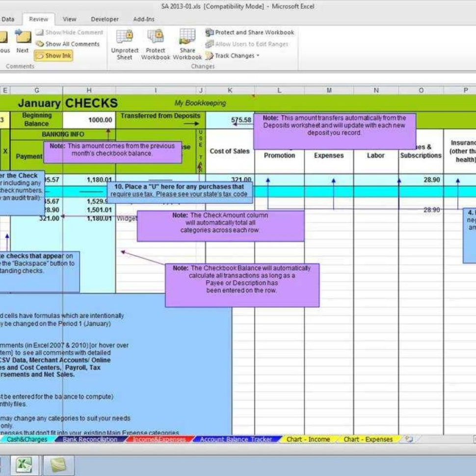Select the Unprotect Sheet icon
This screenshot has width=476, height=476.
tap(125, 43)
